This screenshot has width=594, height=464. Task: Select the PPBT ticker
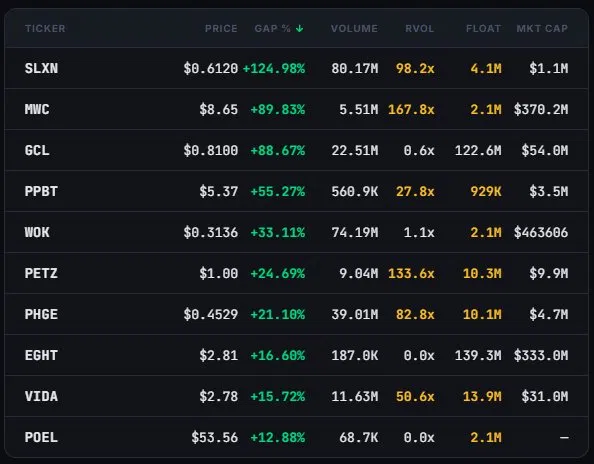pos(41,191)
